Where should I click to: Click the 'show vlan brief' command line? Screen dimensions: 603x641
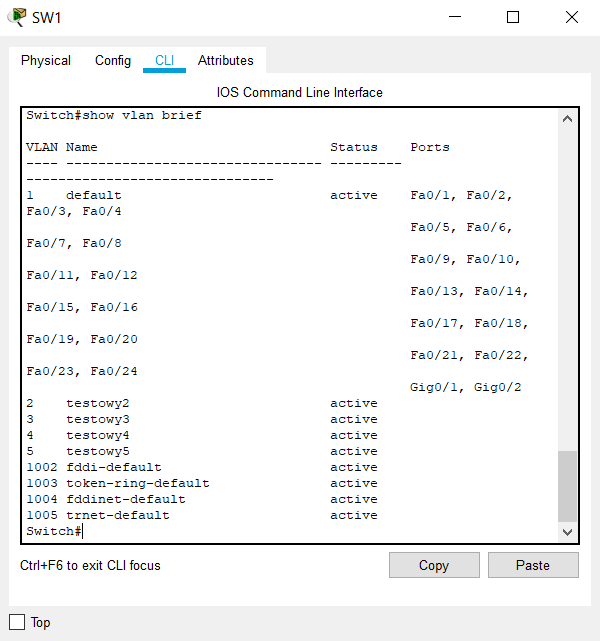[x=114, y=115]
